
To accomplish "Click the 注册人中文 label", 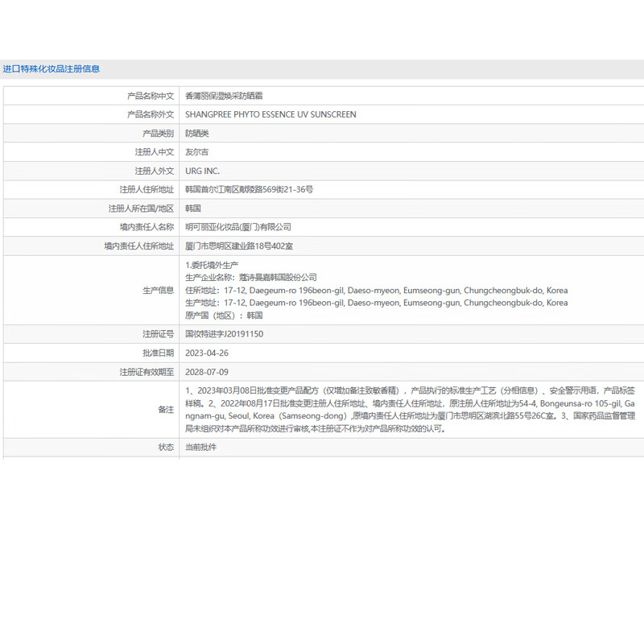I will (x=155, y=152).
